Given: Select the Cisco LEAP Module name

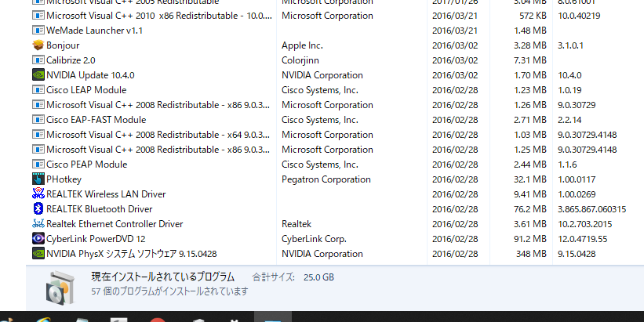Looking at the screenshot, I should [86, 90].
